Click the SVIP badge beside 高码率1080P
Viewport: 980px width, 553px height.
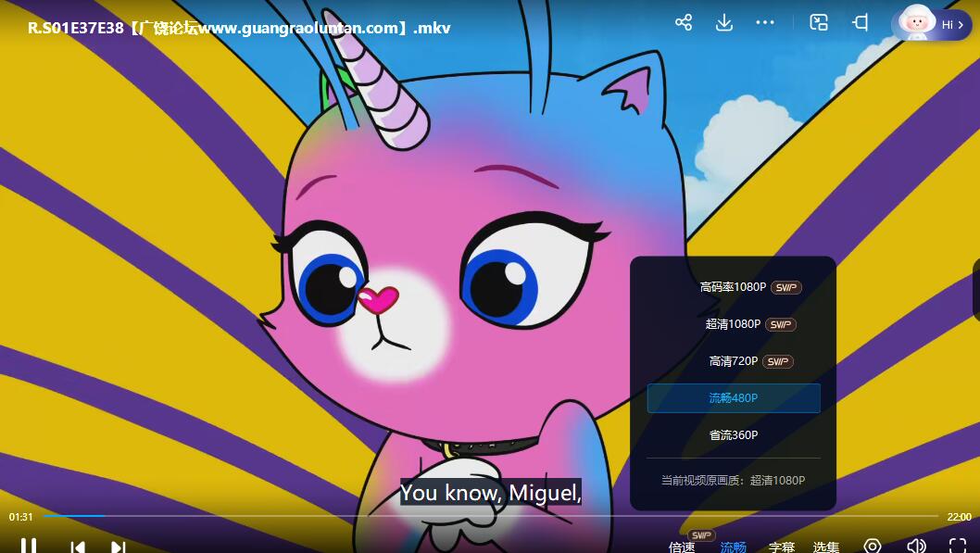[786, 287]
